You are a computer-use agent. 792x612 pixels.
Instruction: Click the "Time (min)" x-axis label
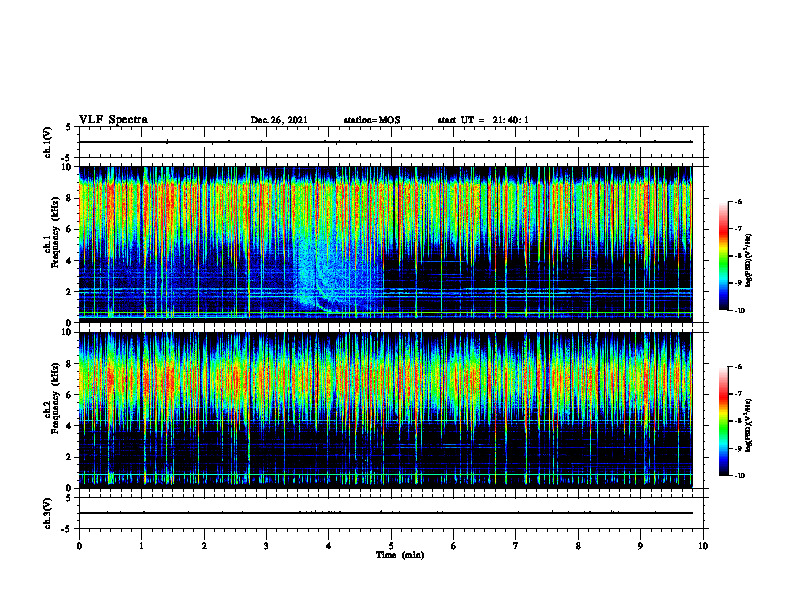(400, 555)
